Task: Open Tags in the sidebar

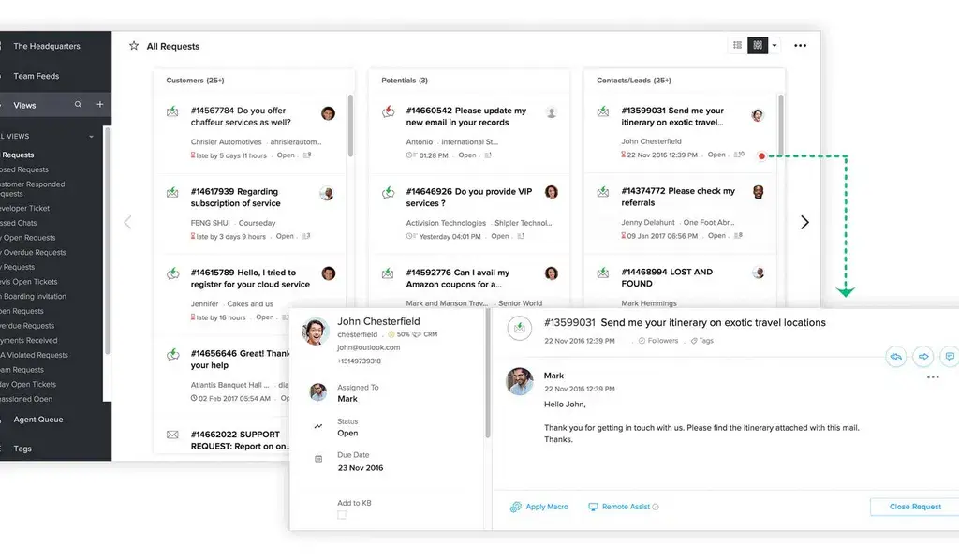Action: point(22,449)
